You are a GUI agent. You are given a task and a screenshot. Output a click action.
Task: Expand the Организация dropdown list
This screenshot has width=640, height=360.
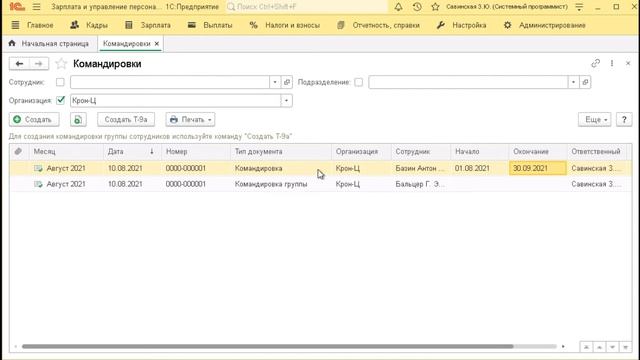[287, 100]
